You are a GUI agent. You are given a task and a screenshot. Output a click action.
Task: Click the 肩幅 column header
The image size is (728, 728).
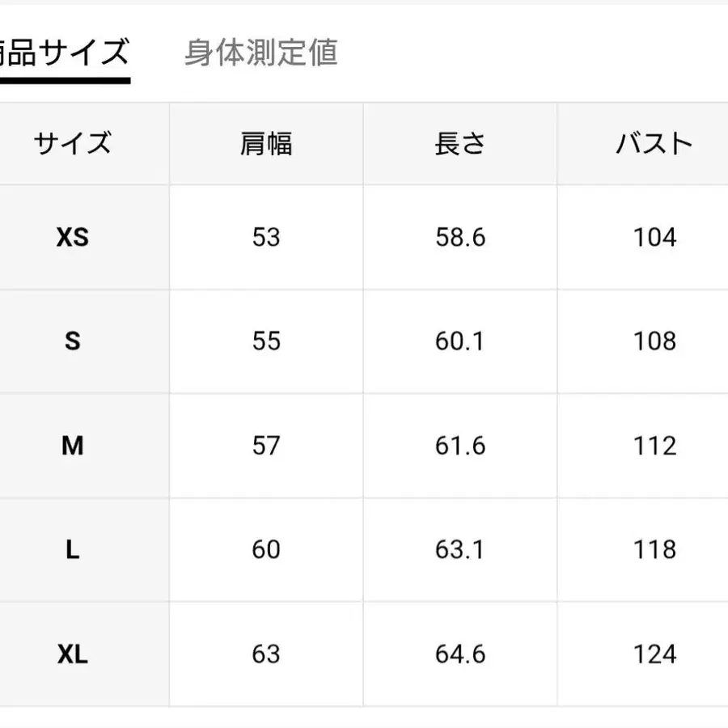tap(267, 143)
